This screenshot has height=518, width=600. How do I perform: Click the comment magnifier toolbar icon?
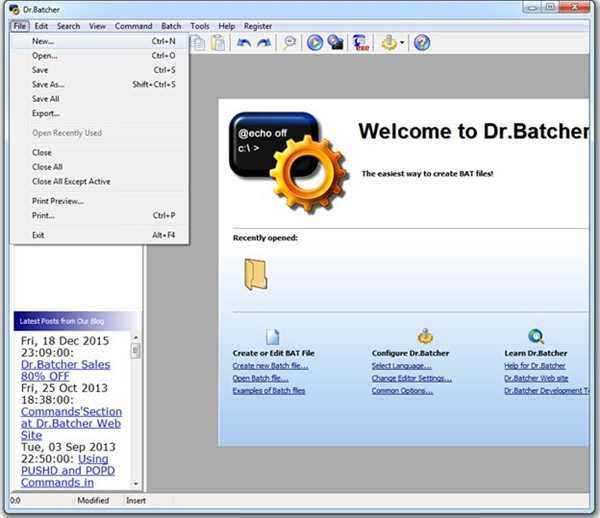pyautogui.click(x=290, y=42)
